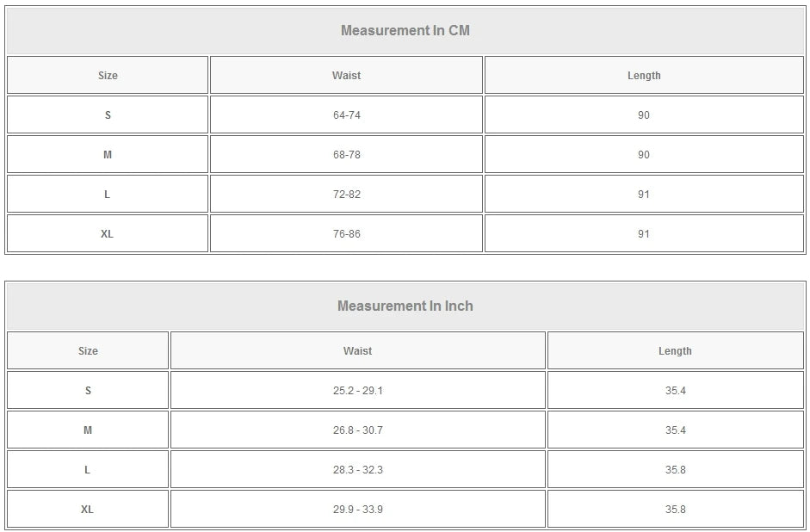Select the Waist column header in CM table
Screen dimensions: 810x532
point(346,76)
